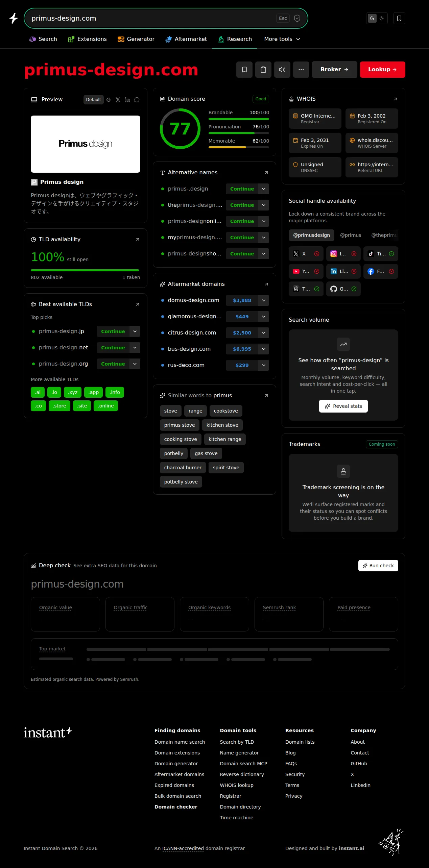Viewport: 429px width, 868px height.
Task: Switch to light mode sun toggle
Action: click(x=382, y=18)
